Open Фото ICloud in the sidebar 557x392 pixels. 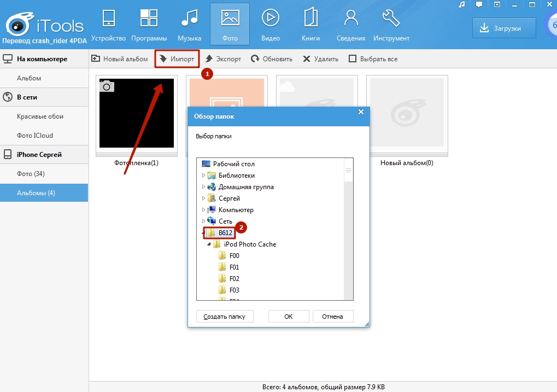[44, 136]
